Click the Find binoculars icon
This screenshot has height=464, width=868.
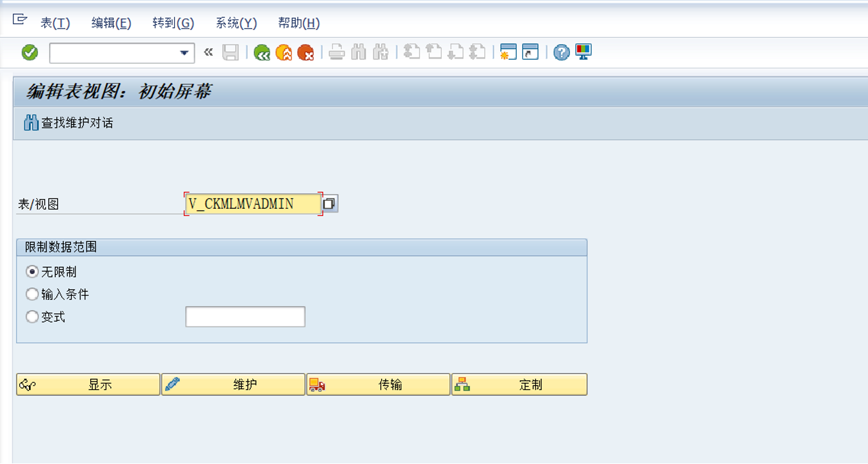[358, 52]
